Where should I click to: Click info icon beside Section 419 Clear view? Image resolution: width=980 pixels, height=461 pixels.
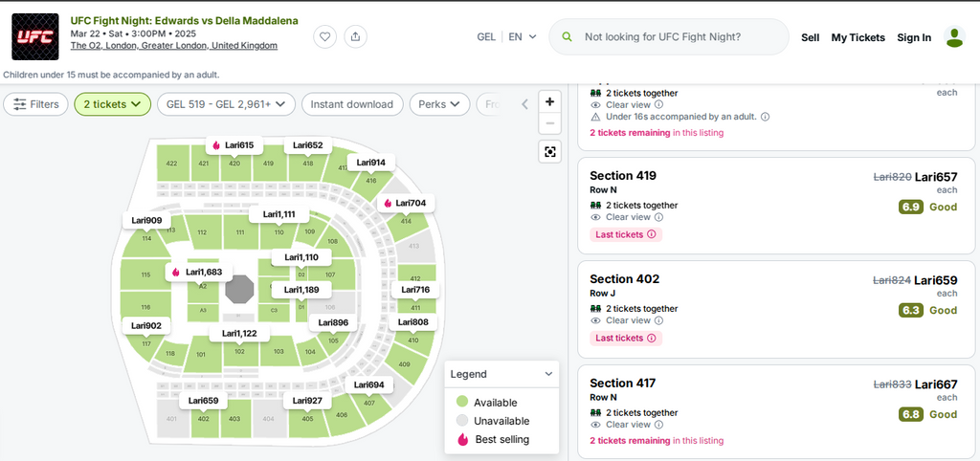[657, 217]
